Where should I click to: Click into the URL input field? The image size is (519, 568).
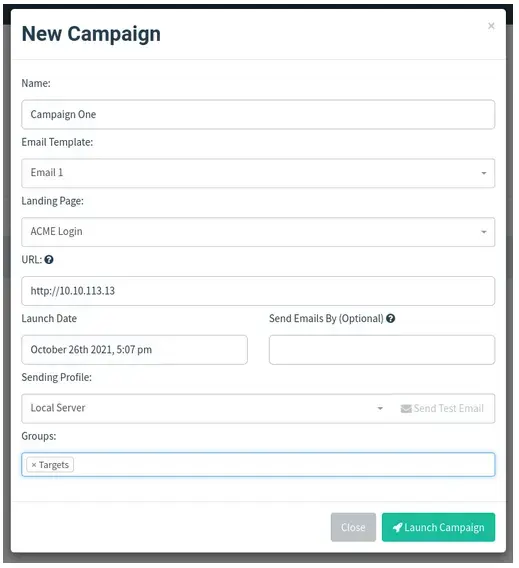[258, 291]
